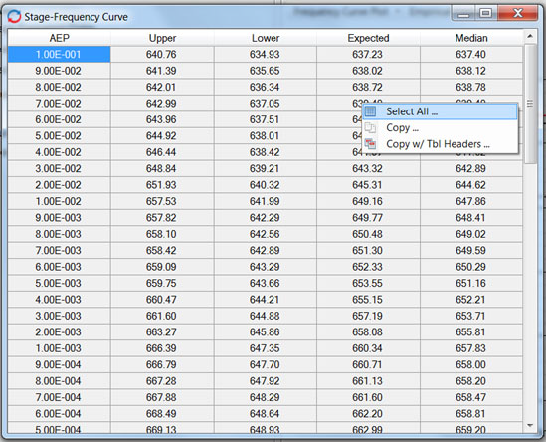Maximize the Stage-Frequency Curve window
The width and height of the screenshot is (546, 442).
tap(485, 13)
